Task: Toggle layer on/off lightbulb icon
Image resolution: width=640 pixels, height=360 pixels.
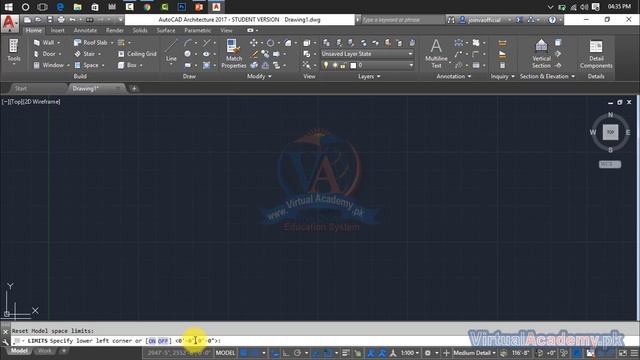Action: (x=326, y=65)
